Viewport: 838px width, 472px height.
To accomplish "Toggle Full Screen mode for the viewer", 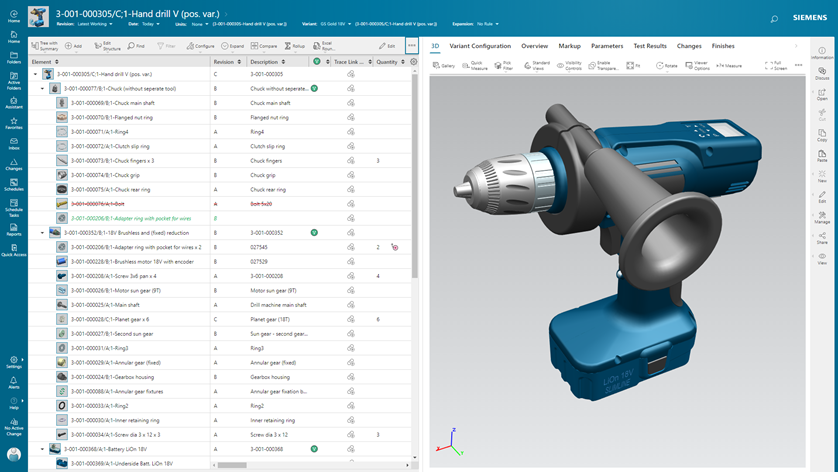I will pos(775,65).
